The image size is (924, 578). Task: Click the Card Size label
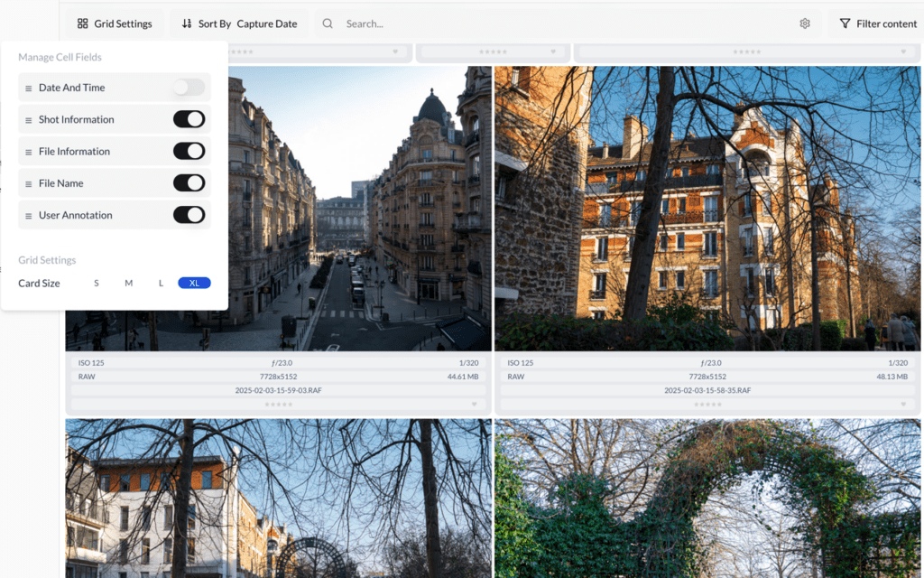(39, 283)
